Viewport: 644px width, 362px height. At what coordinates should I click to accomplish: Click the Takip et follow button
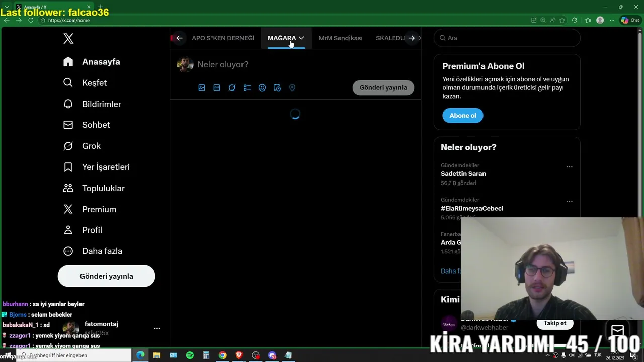tap(555, 323)
